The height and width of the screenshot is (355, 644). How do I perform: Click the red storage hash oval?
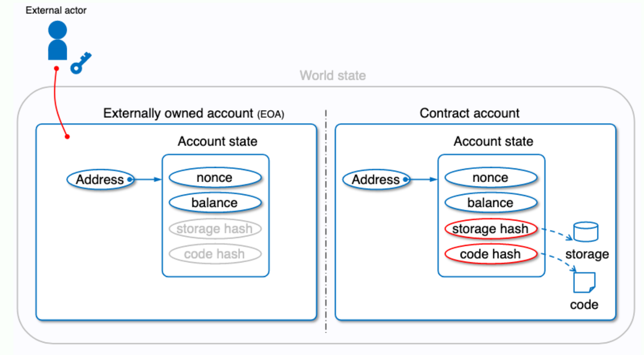pos(490,229)
